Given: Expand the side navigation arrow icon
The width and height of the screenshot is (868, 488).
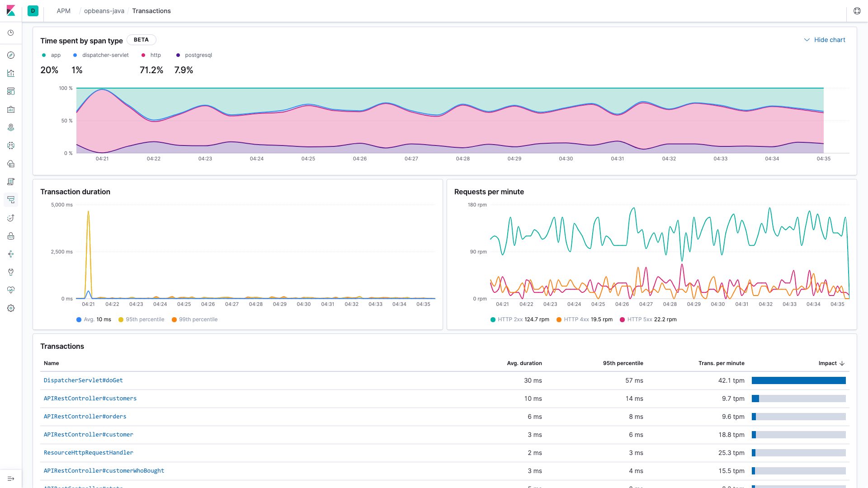Looking at the screenshot, I should coord(11,479).
